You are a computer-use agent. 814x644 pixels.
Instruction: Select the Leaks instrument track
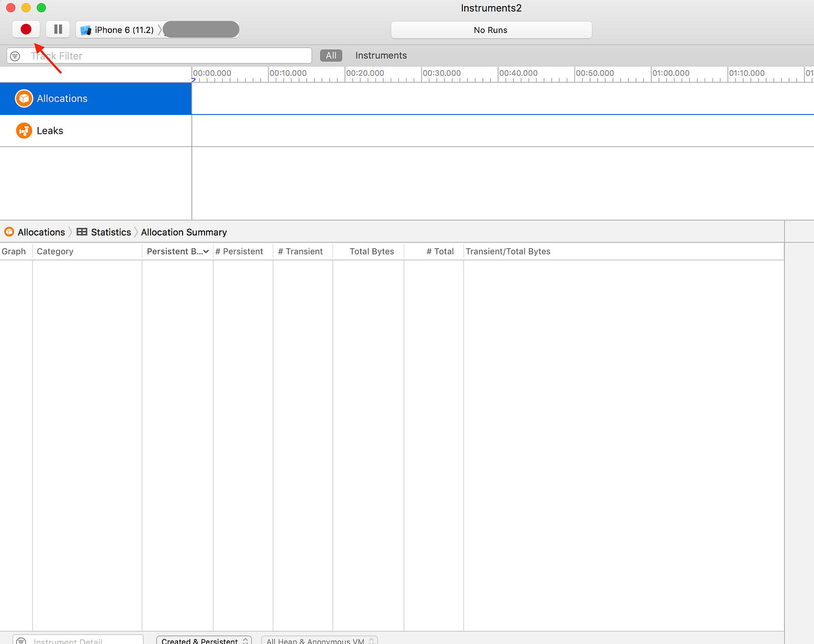click(x=96, y=131)
